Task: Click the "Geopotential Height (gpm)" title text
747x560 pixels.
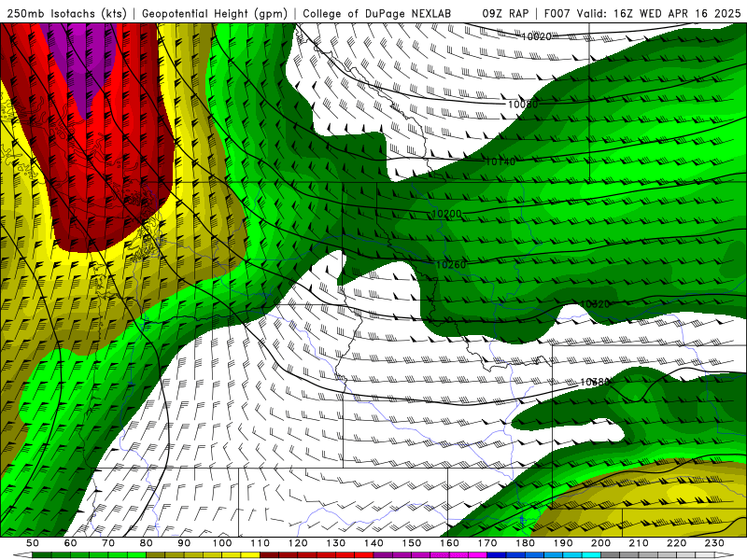Action: pyautogui.click(x=215, y=14)
